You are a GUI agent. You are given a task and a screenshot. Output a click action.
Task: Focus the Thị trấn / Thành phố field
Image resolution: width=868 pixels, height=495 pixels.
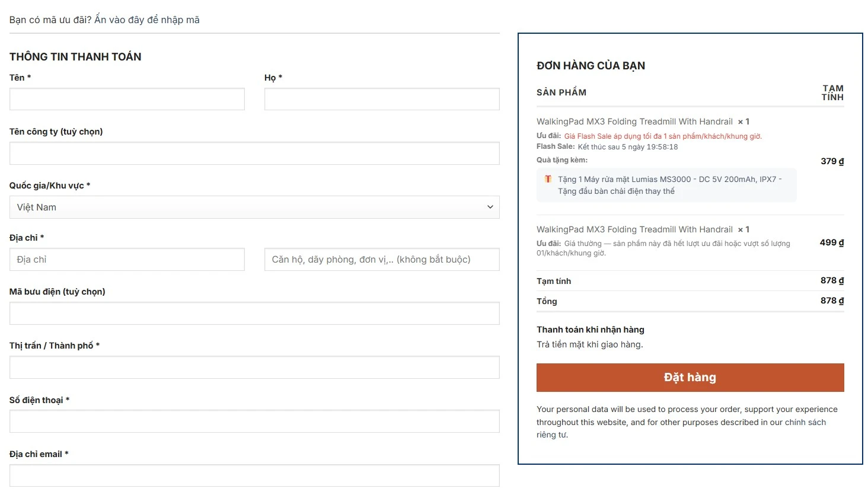[254, 367]
